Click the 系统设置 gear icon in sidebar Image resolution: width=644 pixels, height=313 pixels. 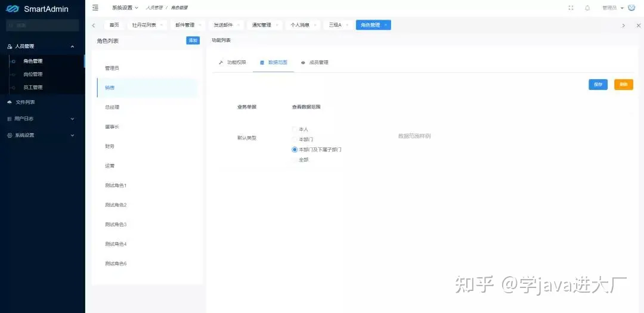click(x=10, y=135)
